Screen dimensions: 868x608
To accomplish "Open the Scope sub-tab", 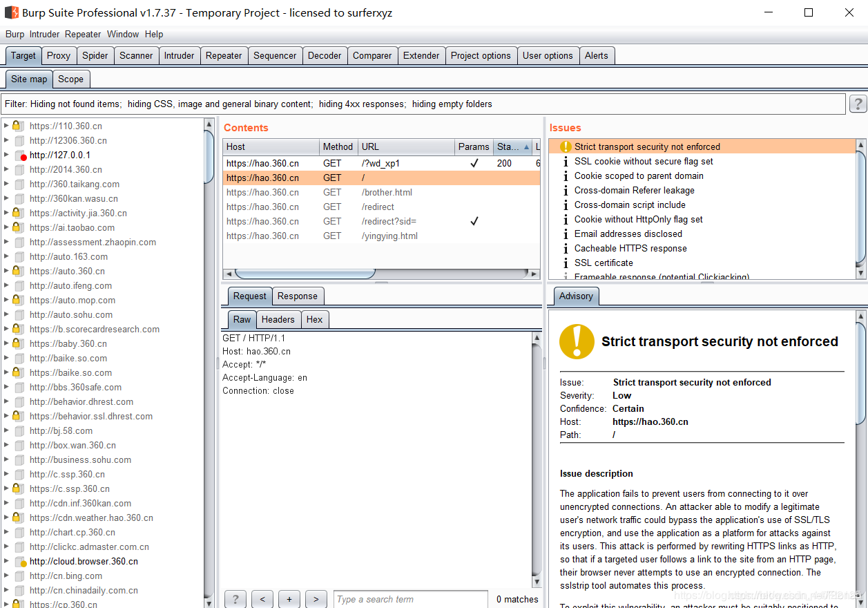I will click(x=70, y=79).
